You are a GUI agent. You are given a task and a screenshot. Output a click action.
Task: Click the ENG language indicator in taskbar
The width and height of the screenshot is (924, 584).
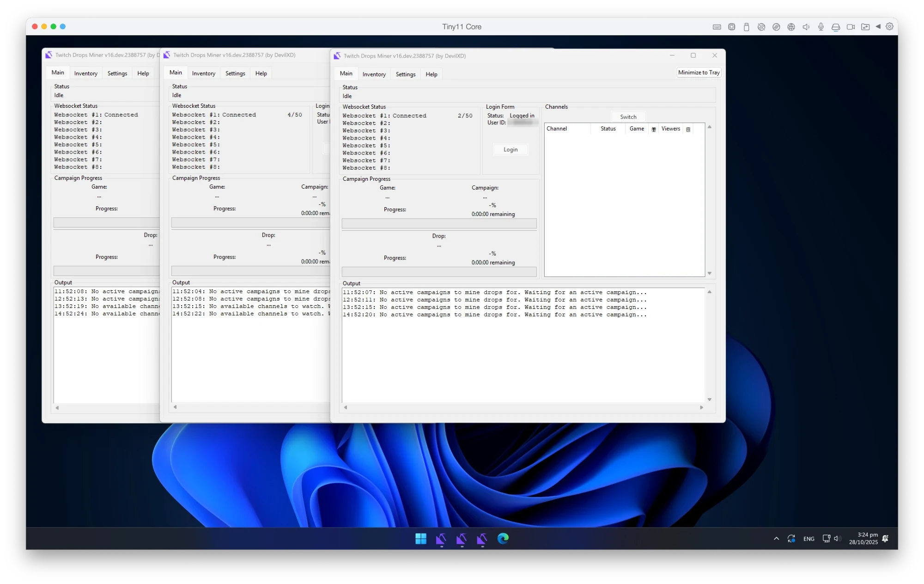pyautogui.click(x=808, y=539)
